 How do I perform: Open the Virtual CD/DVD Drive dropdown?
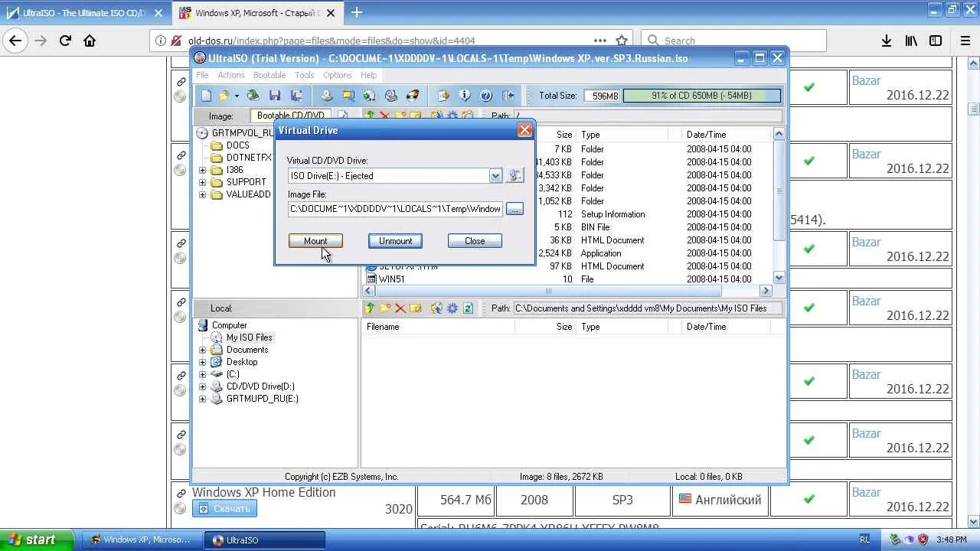(495, 176)
